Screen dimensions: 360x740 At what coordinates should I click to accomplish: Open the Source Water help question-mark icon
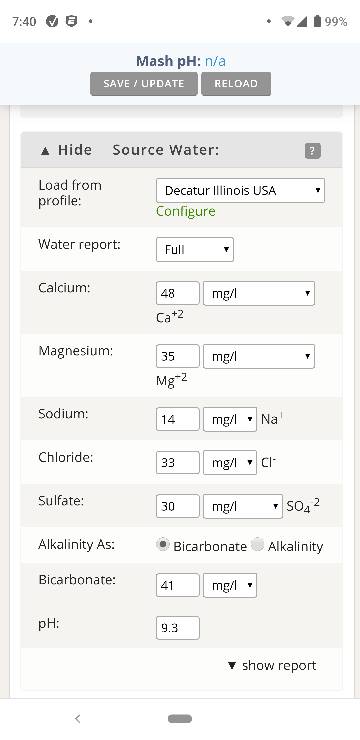(312, 151)
